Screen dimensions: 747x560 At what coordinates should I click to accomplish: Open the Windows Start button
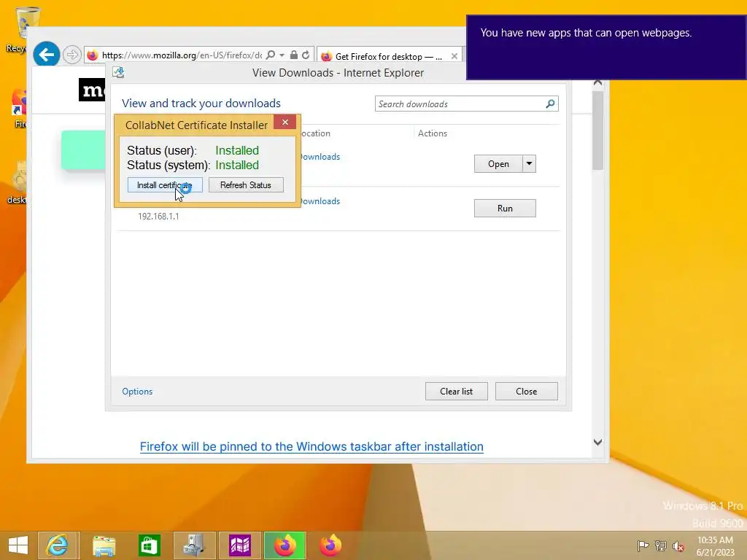click(x=18, y=545)
